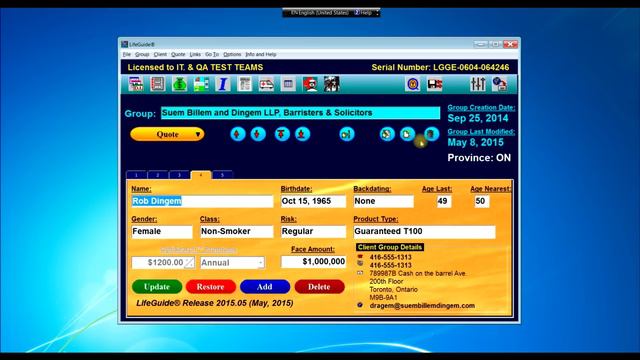Click the green chart toolbar icon

point(201,84)
